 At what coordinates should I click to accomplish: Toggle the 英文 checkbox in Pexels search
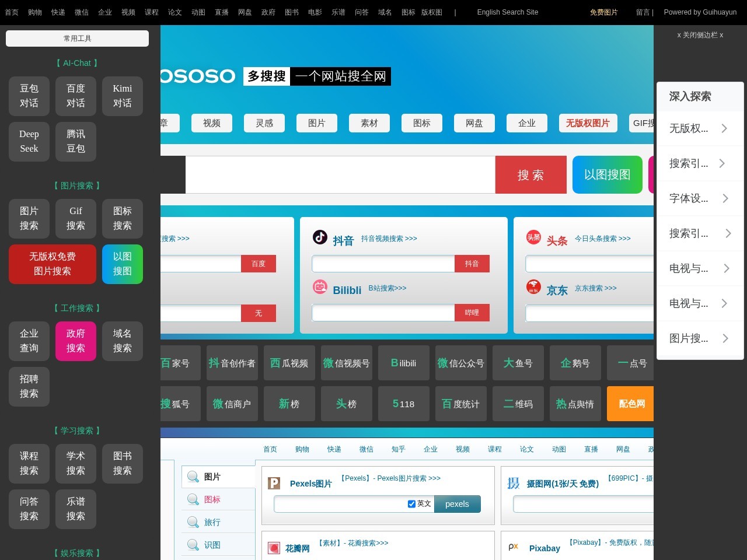click(411, 504)
